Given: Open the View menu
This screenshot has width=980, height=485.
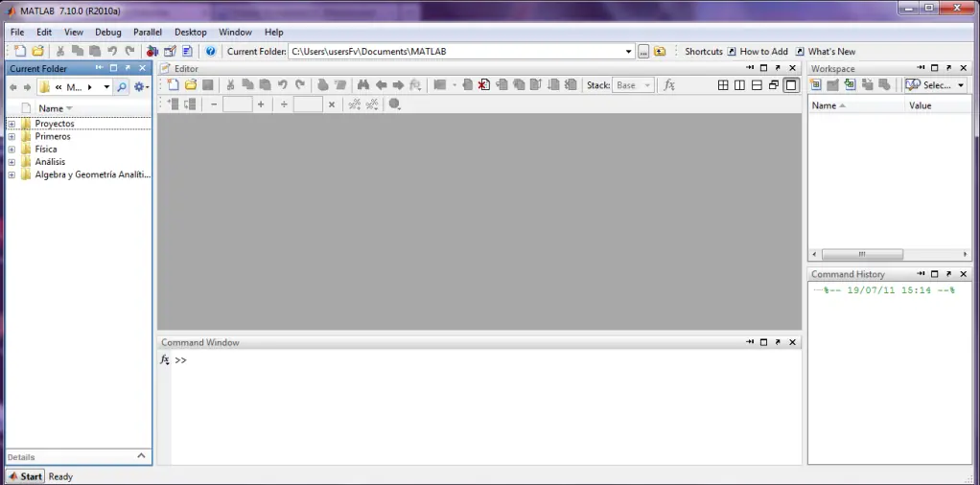Looking at the screenshot, I should coord(74,32).
